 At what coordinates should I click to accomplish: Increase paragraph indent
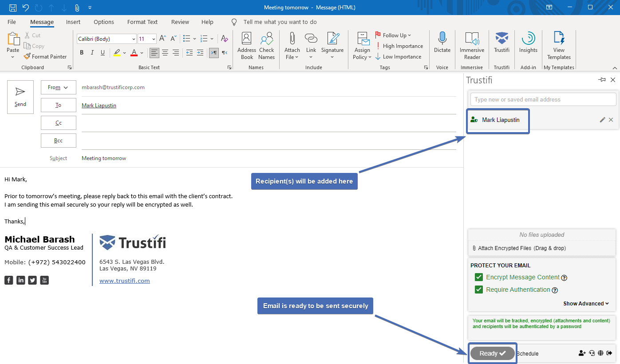(x=200, y=53)
